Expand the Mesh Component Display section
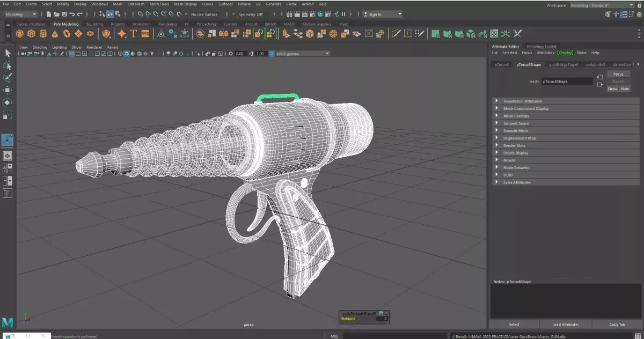The image size is (644, 339). pyautogui.click(x=565, y=108)
